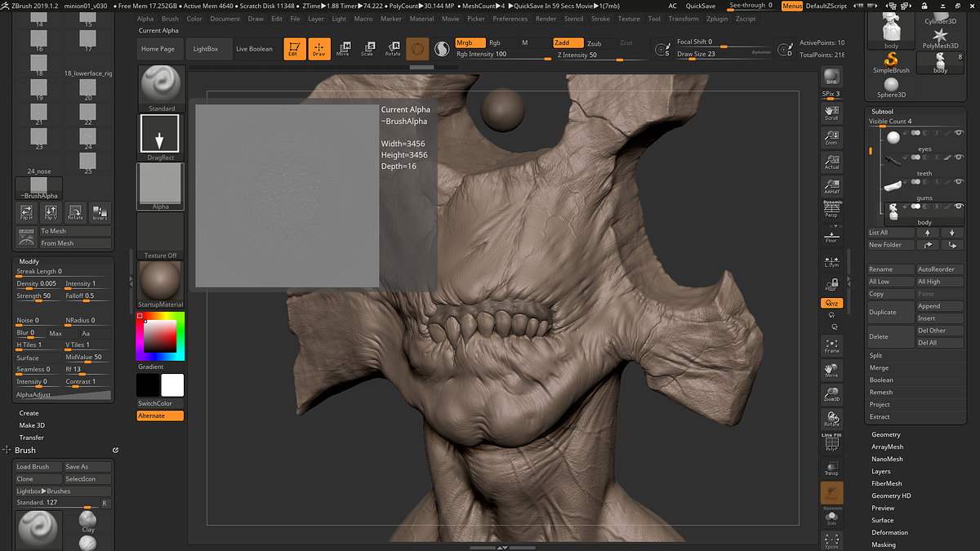
Task: Click the SwitchColor button
Action: (161, 403)
